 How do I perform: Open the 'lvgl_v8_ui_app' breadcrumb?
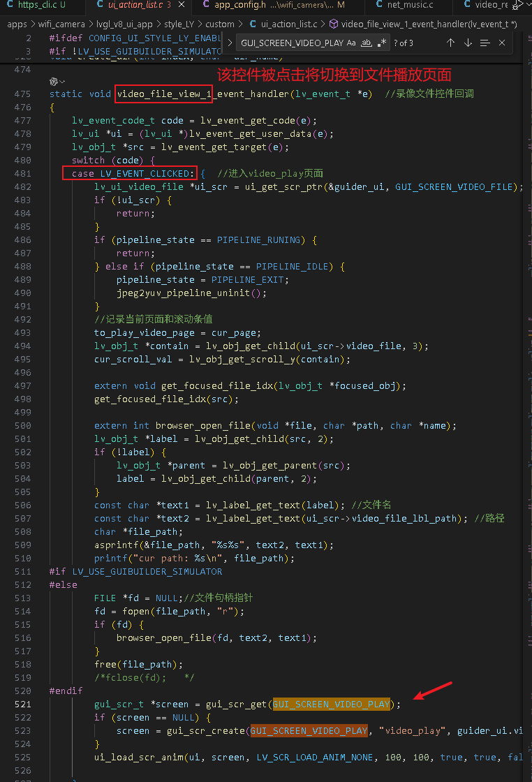[124, 24]
